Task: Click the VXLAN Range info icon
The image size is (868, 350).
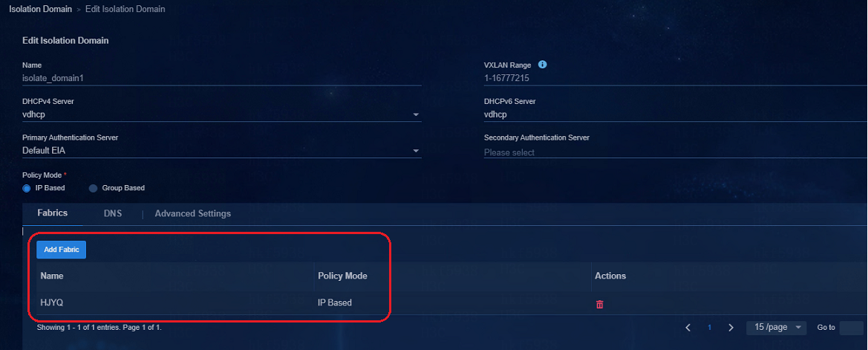Action: pyautogui.click(x=543, y=65)
